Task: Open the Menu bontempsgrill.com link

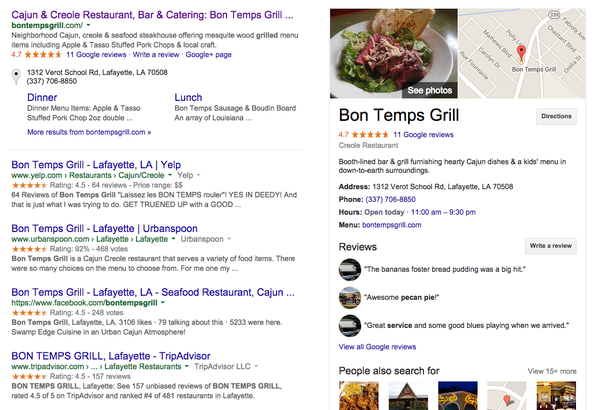Action: [391, 225]
